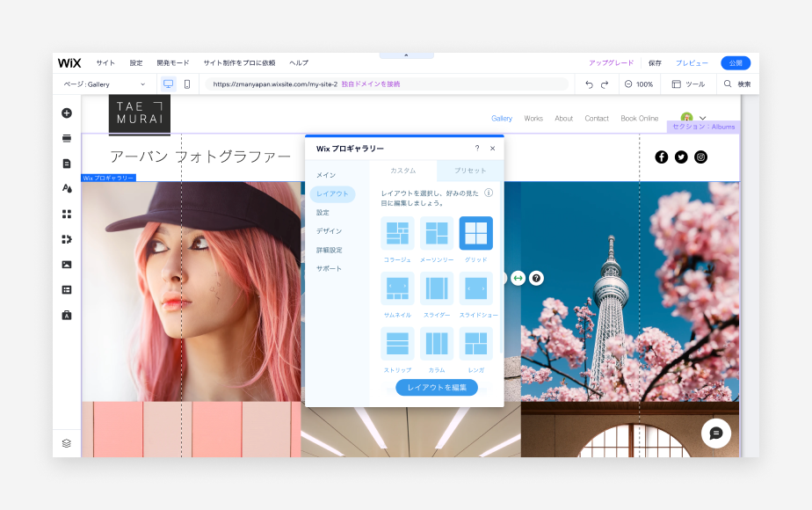
Task: Click the Twitter social icon
Action: (x=681, y=157)
